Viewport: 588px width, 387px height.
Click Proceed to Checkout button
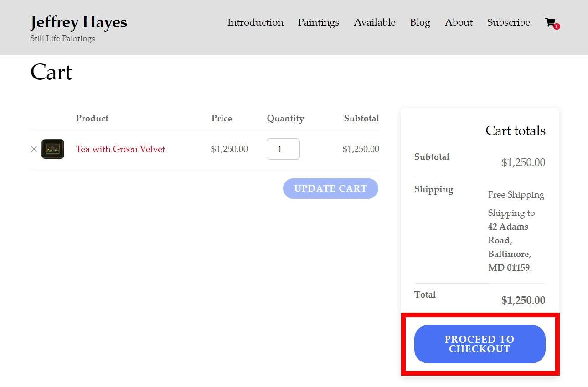click(480, 344)
